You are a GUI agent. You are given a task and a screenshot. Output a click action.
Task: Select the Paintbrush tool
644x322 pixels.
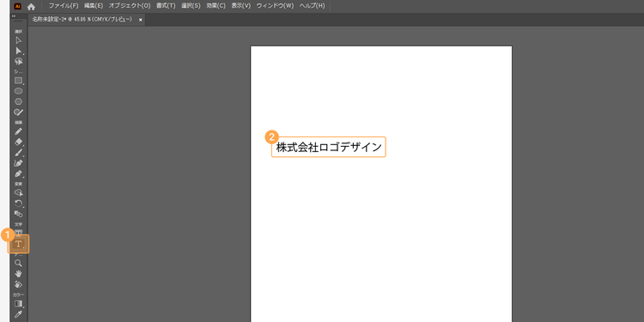(x=19, y=153)
